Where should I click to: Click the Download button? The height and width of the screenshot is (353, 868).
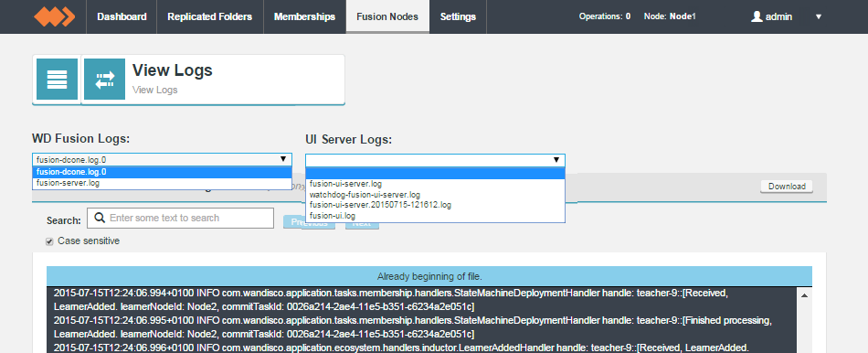coord(787,187)
